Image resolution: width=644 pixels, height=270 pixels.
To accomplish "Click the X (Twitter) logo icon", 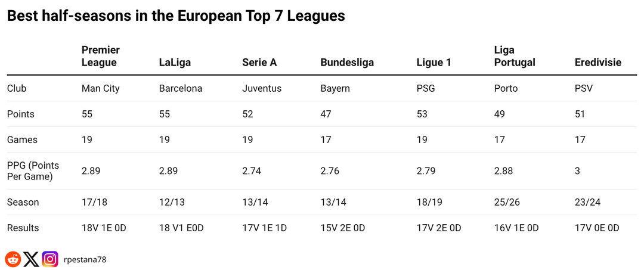I will 32,259.
